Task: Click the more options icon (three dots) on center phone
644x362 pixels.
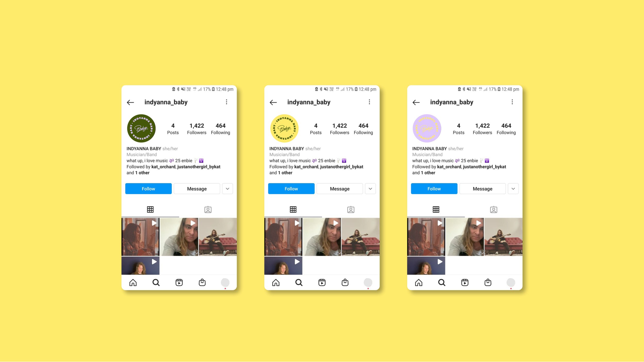Action: (369, 102)
